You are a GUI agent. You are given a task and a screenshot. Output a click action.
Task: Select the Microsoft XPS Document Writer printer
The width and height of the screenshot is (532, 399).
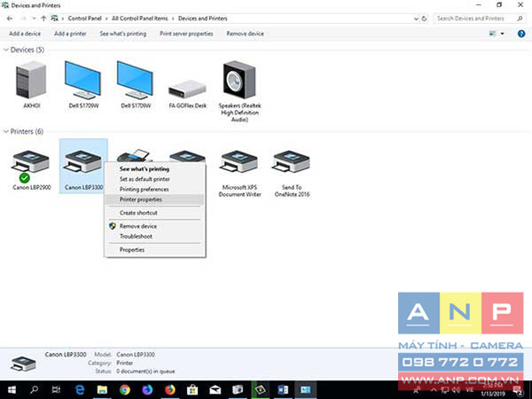coord(239,161)
